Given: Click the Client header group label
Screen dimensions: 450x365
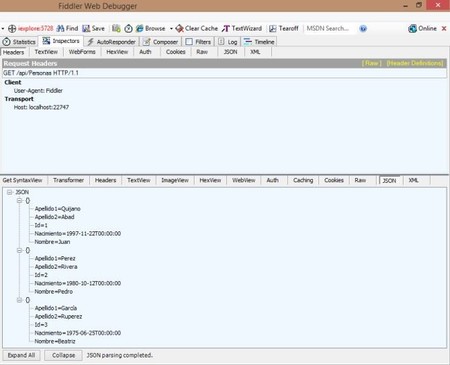Looking at the screenshot, I should [x=13, y=82].
